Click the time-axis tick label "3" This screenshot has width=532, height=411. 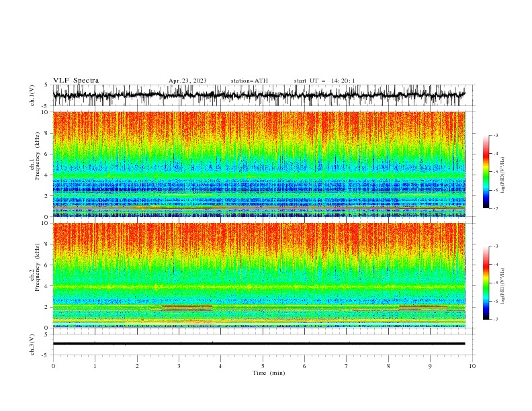179,366
